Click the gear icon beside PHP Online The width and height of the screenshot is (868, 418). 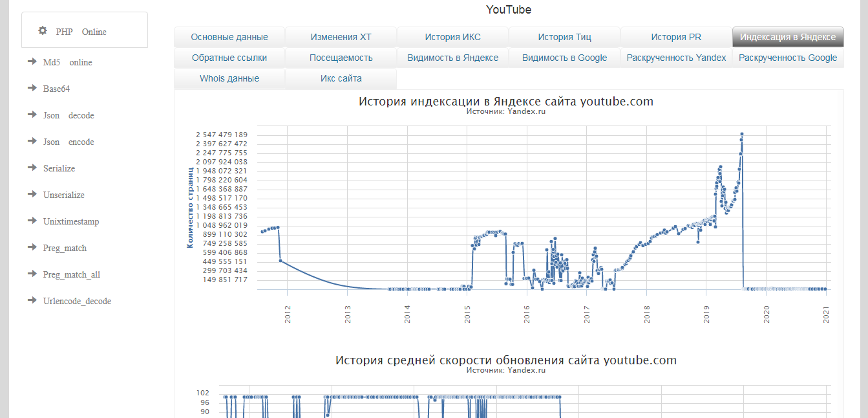coord(43,30)
